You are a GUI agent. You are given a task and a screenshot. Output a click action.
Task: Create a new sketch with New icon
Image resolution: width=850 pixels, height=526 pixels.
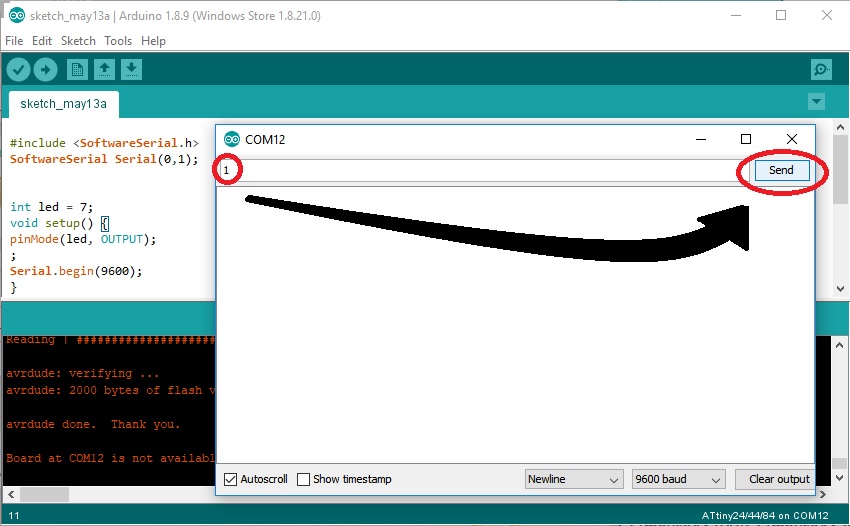click(x=77, y=69)
